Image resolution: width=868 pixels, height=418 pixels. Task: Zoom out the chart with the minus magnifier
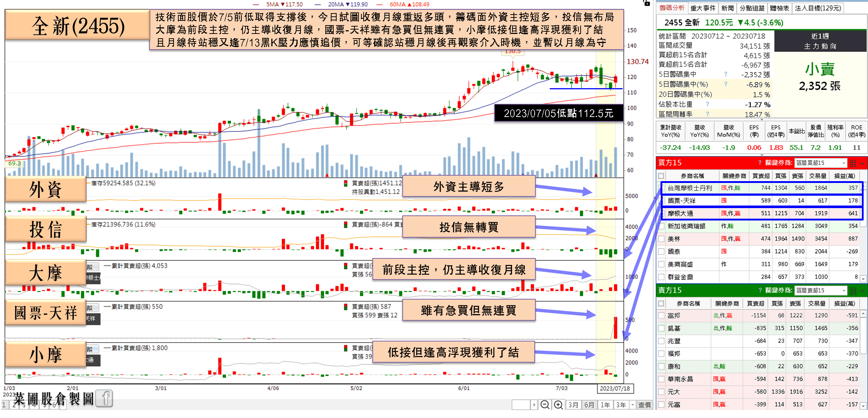pos(545,405)
